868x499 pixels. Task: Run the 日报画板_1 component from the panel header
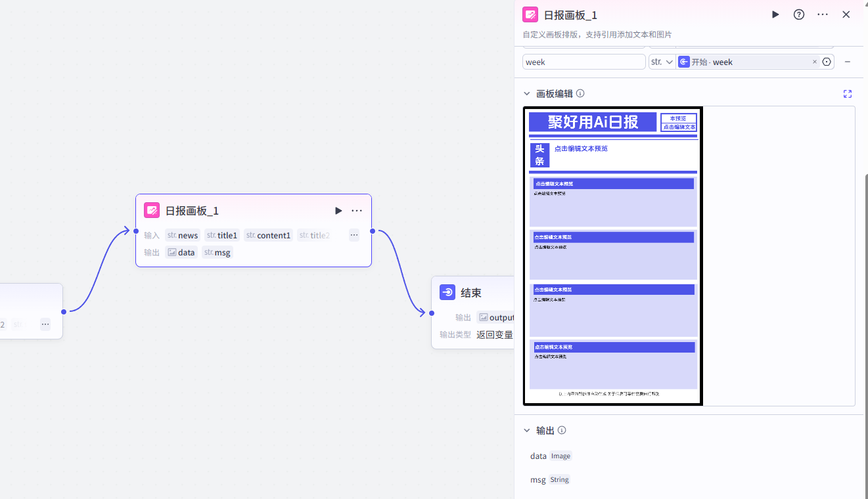coord(775,14)
